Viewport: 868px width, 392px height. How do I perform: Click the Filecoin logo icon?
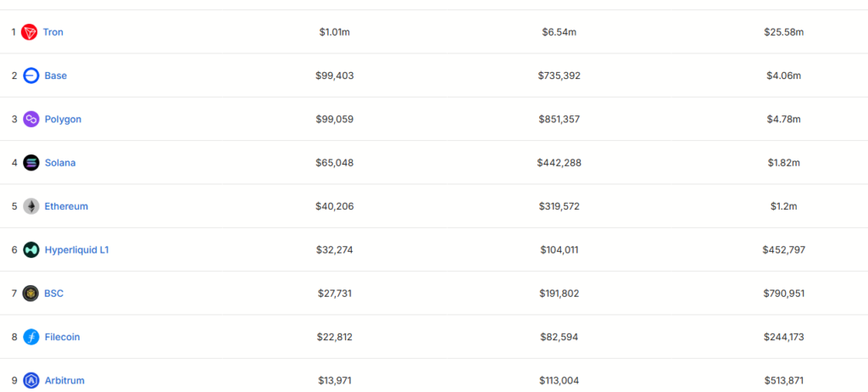31,337
